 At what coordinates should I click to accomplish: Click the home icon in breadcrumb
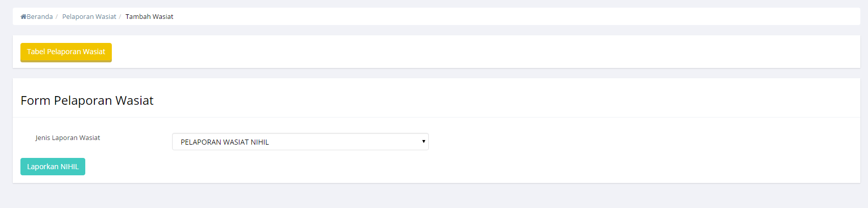(23, 17)
